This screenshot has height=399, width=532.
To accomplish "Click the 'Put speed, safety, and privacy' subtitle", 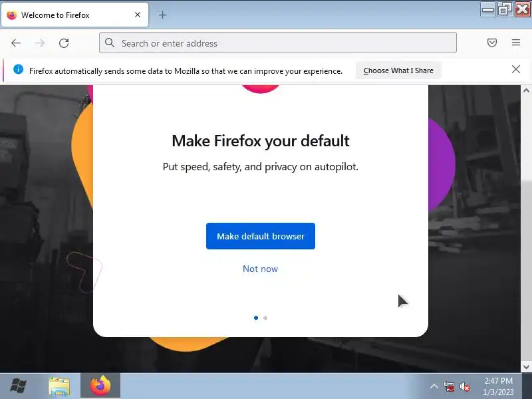I will (x=261, y=167).
